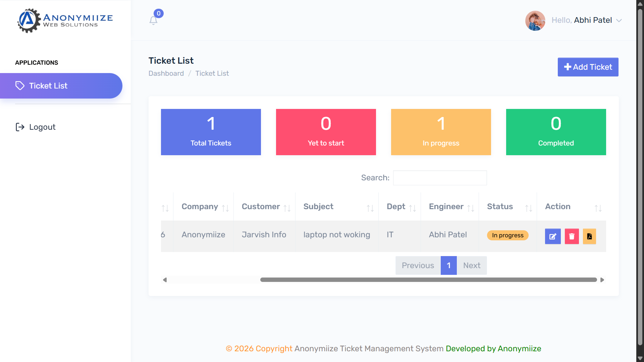Screen dimensions: 644x362
Task: Click the page scrollbar down arrow
Action: [x=640, y=358]
